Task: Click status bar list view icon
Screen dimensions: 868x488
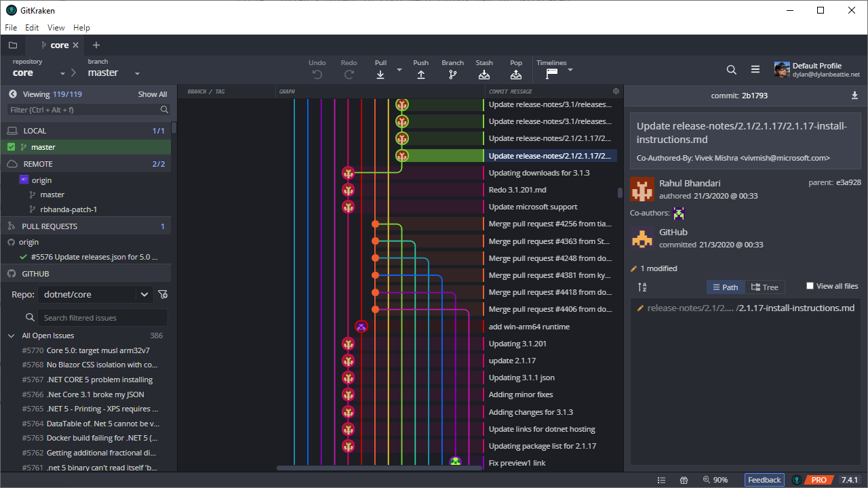Action: coord(661,480)
